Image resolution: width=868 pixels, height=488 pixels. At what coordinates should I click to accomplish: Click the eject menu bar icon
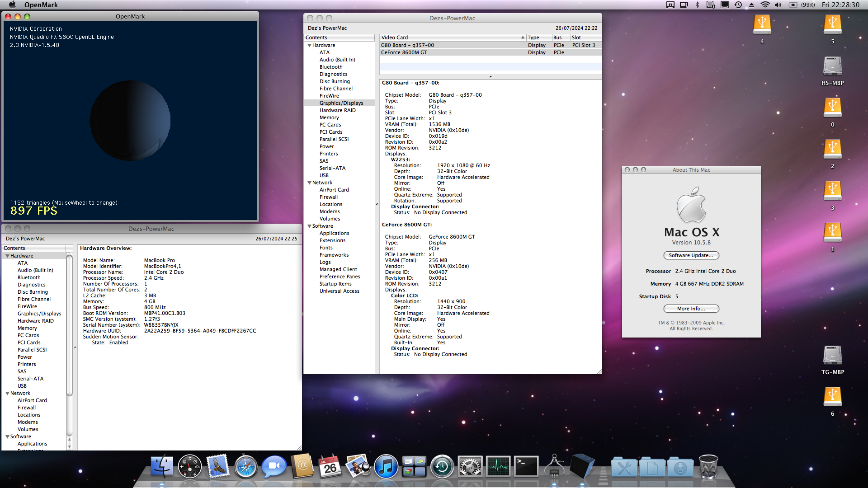coord(751,5)
